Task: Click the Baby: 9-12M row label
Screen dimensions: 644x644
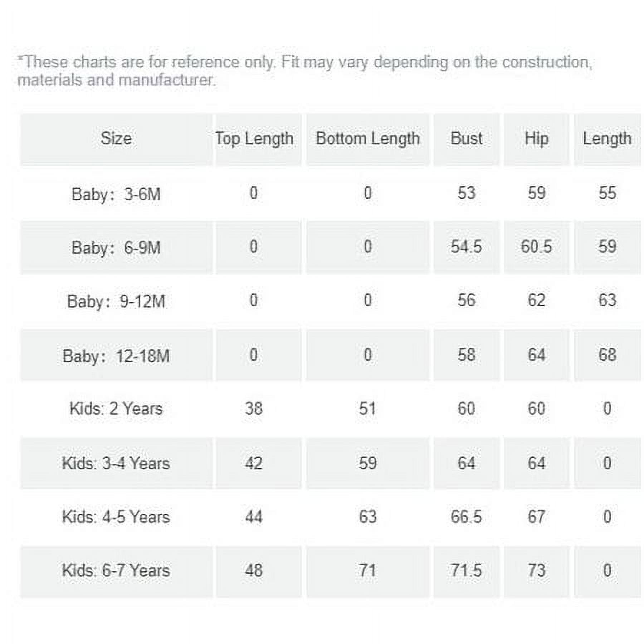Action: coord(116,301)
